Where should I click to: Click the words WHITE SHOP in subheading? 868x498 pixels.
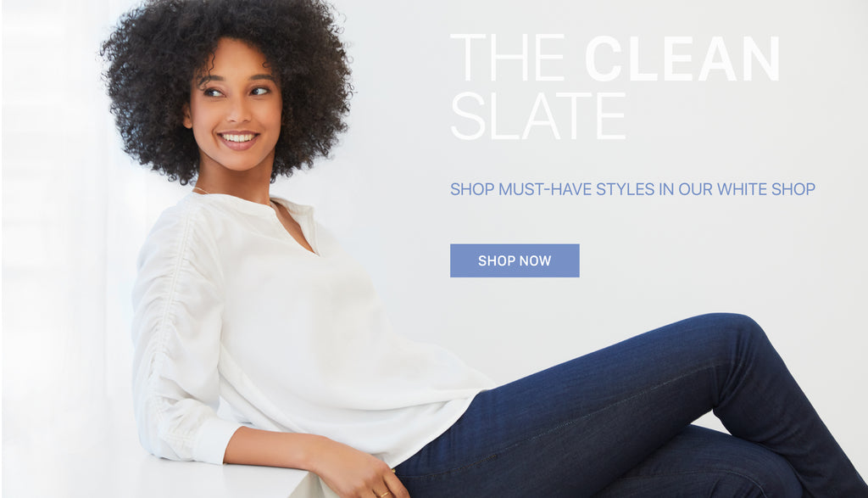[x=765, y=189]
